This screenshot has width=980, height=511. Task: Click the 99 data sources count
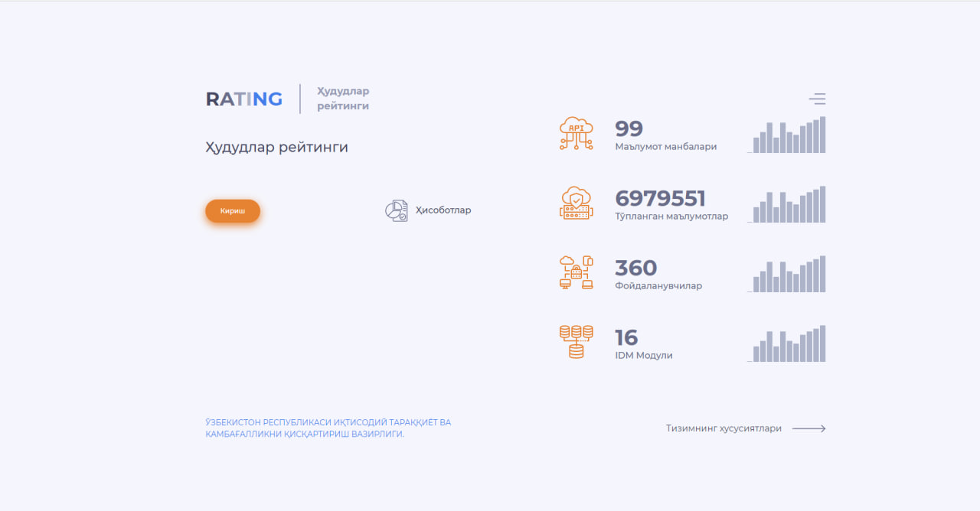click(x=629, y=129)
